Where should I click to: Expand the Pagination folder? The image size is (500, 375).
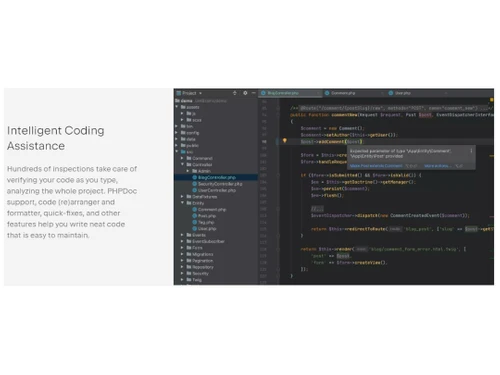pyautogui.click(x=182, y=261)
